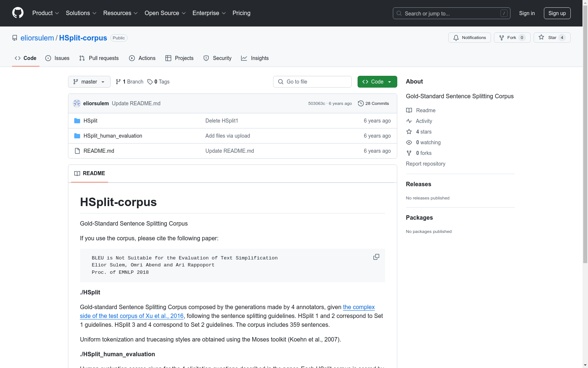The width and height of the screenshot is (588, 368).
Task: Copy the citation code block
Action: pyautogui.click(x=376, y=257)
